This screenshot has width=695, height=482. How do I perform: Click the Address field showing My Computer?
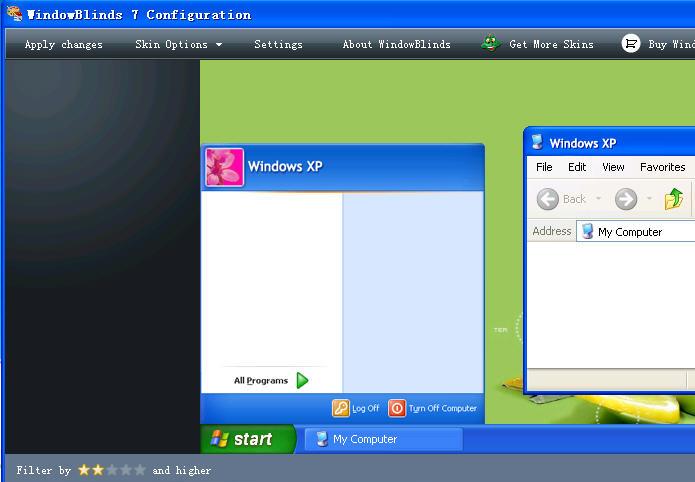click(x=640, y=232)
